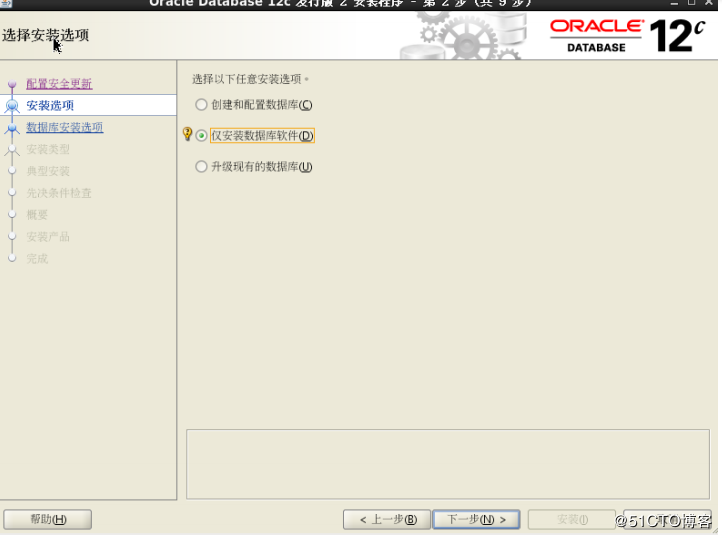Click the 完成 step label
The image size is (722, 538).
click(37, 258)
